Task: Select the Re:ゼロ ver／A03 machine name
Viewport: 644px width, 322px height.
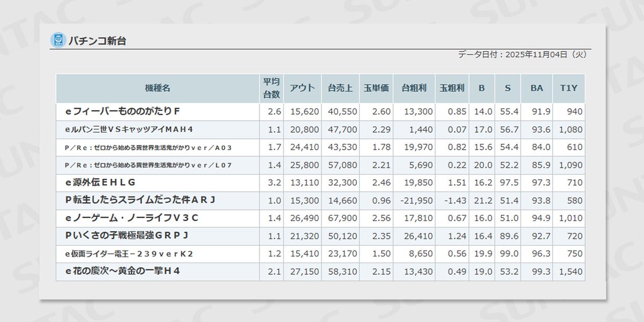Action: 148,147
